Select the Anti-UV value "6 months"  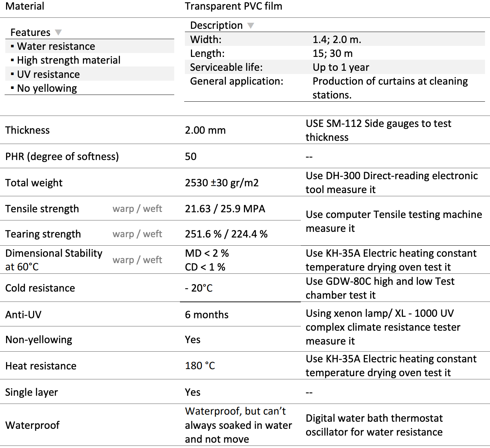click(207, 315)
